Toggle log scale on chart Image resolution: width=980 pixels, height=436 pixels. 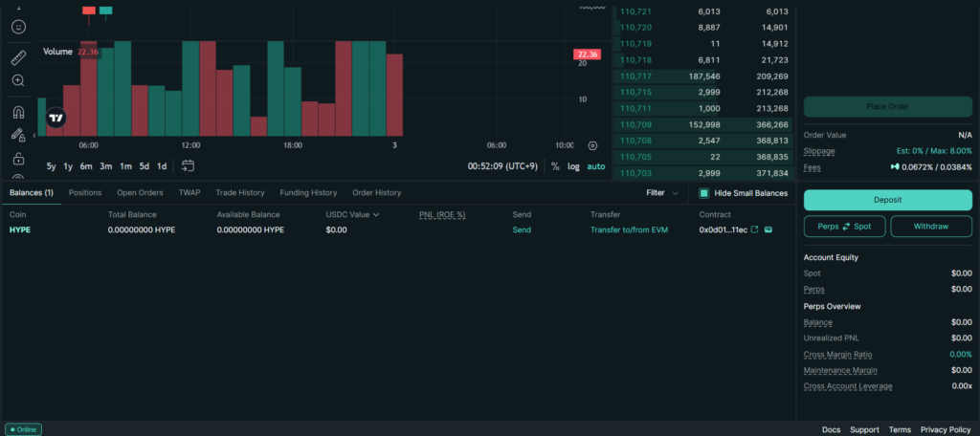coord(573,166)
